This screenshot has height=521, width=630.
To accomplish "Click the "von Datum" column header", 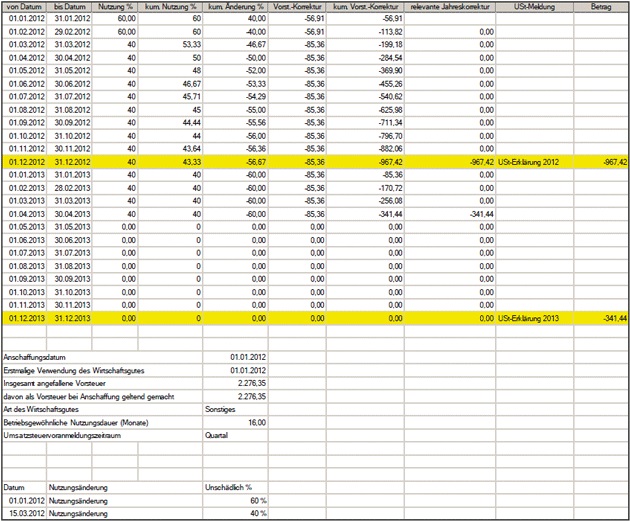I will (25, 6).
